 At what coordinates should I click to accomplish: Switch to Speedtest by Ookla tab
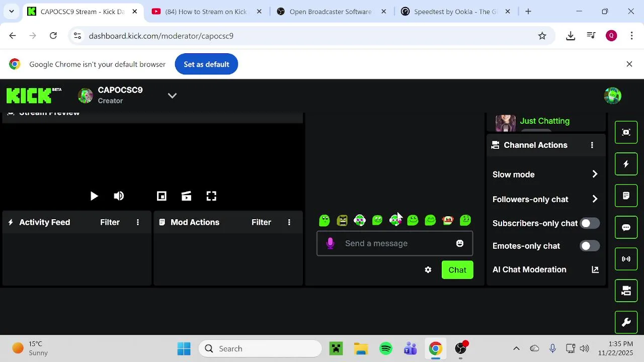(455, 12)
